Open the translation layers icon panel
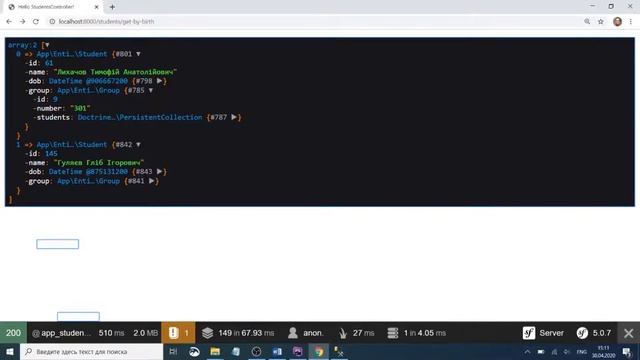Viewport: 640px width, 360px height. tap(238, 333)
